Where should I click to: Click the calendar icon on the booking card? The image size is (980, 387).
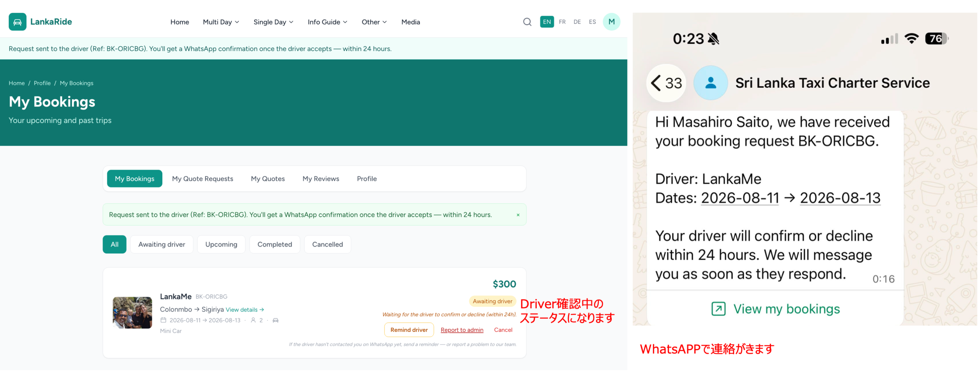[x=163, y=320]
